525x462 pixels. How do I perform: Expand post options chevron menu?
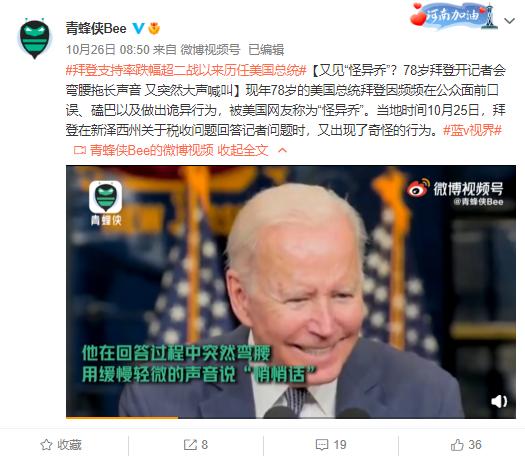509,21
